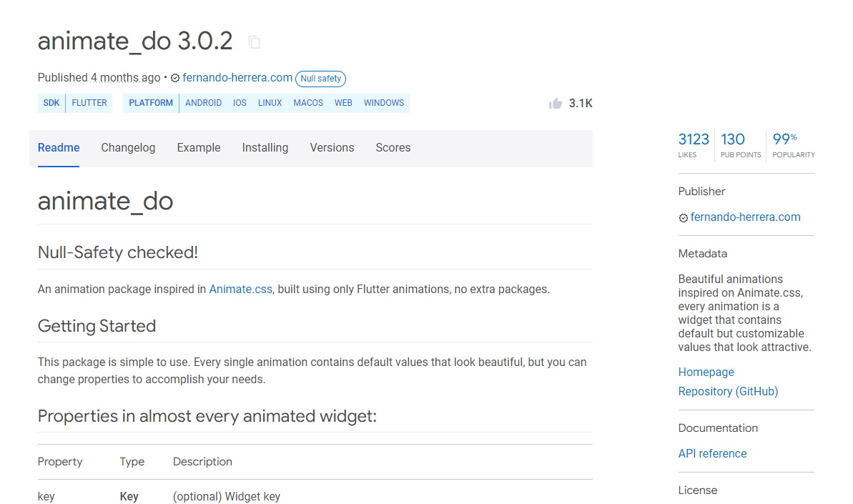This screenshot has height=504, width=853.
Task: Click the 99% popularity score
Action: point(793,145)
